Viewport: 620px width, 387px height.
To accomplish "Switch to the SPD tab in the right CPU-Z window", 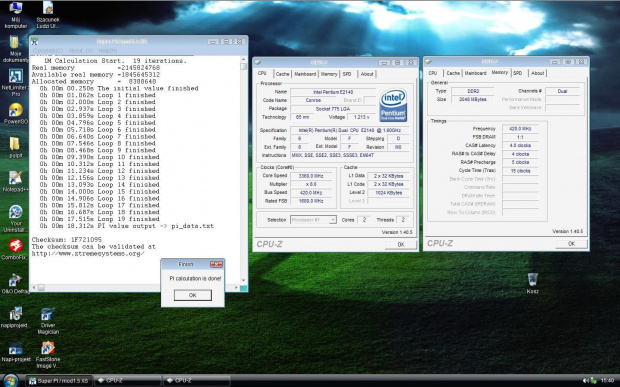I will point(518,73).
